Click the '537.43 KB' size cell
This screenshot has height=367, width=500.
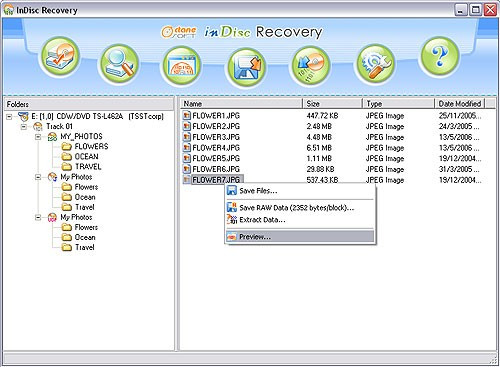(x=322, y=180)
